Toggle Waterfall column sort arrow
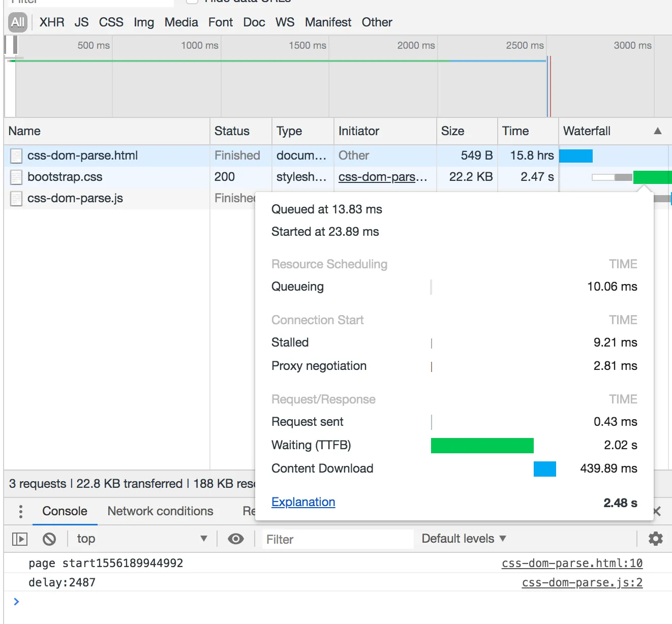 pyautogui.click(x=657, y=131)
